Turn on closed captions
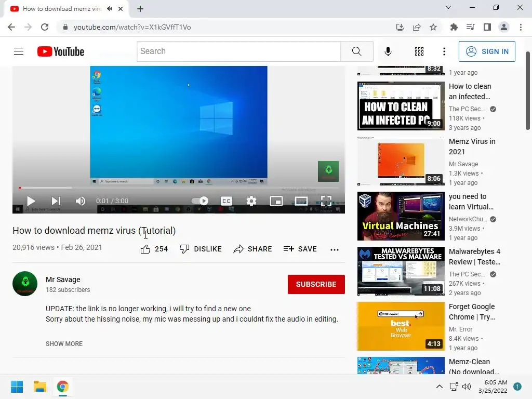This screenshot has width=532, height=399. click(227, 201)
